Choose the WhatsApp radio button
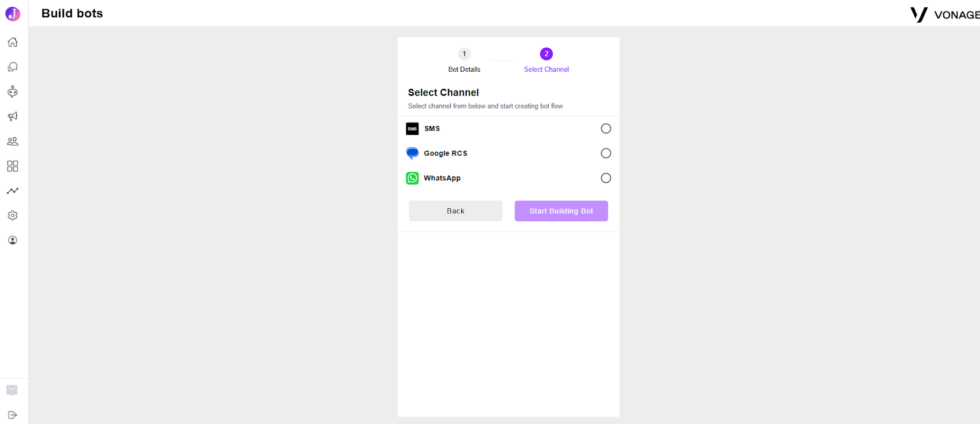Screen dimensions: 980x424 point(606,178)
